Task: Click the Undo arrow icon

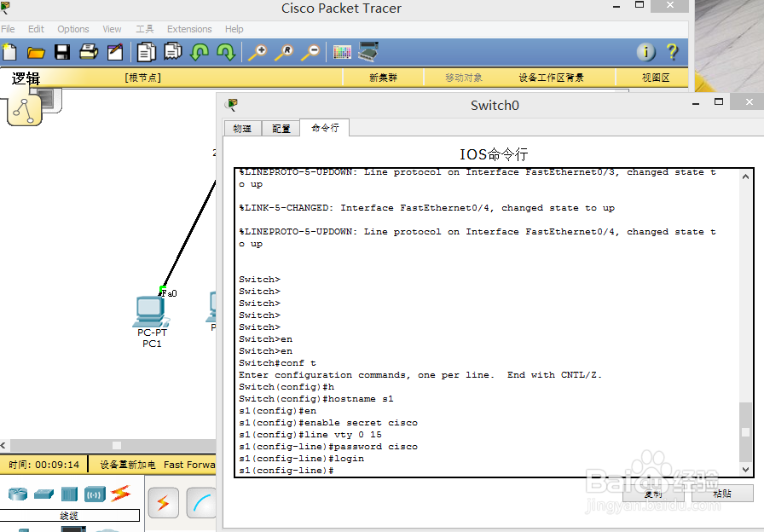Action: tap(199, 52)
